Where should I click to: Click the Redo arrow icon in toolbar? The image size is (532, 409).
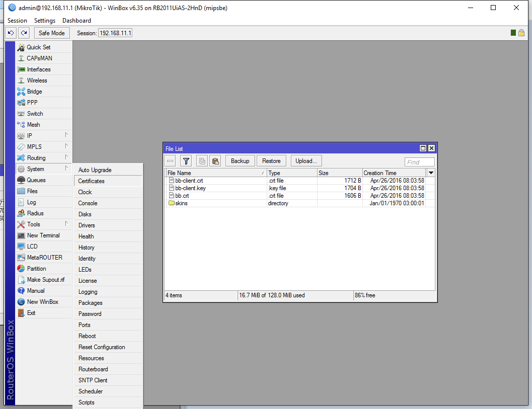tap(24, 33)
